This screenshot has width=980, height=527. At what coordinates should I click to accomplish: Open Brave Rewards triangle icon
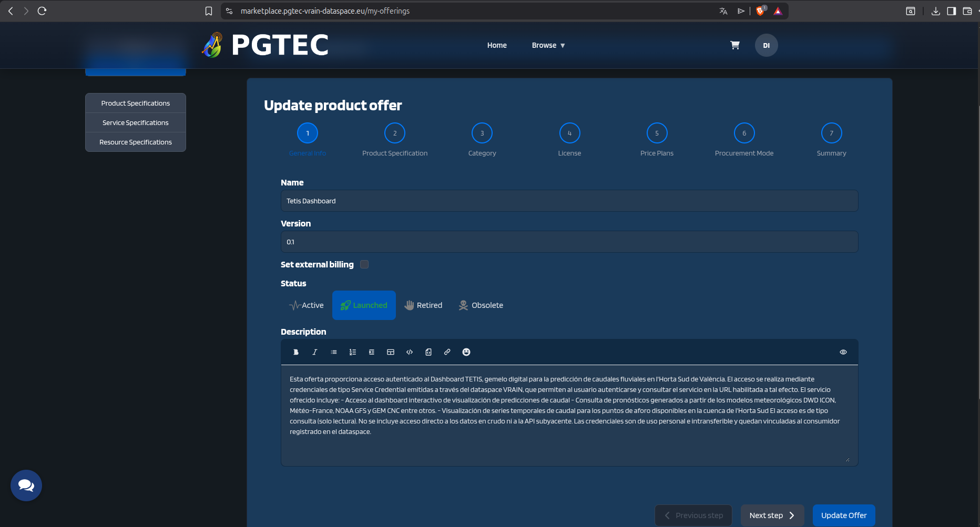pyautogui.click(x=778, y=11)
